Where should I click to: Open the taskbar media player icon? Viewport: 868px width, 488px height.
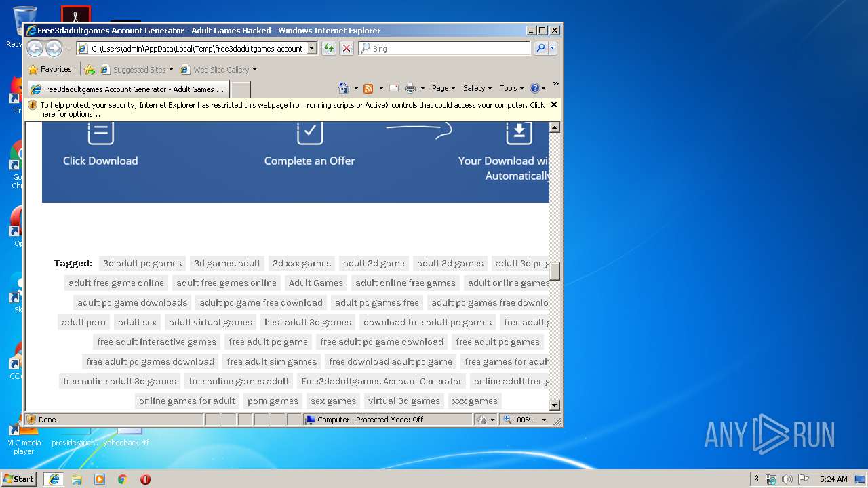[x=100, y=479]
